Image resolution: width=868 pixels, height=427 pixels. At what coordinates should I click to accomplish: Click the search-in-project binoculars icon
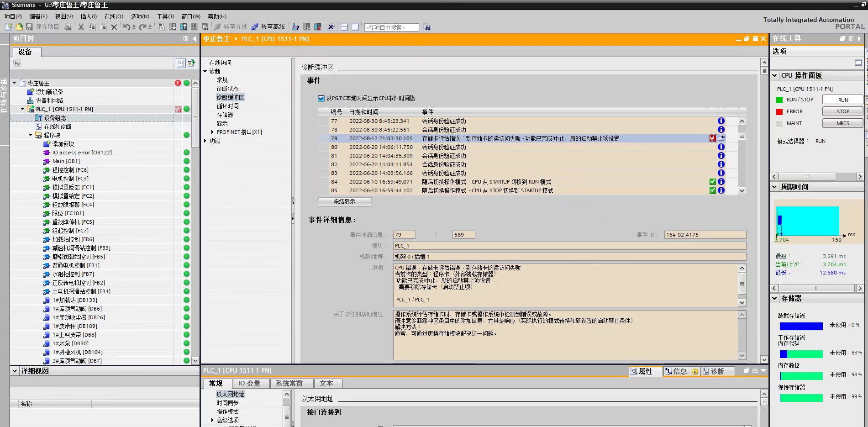pos(427,27)
